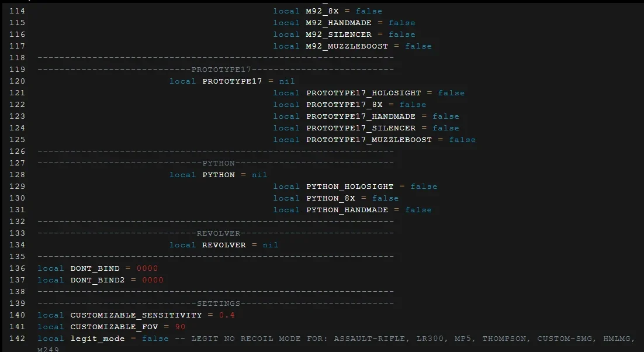
Task: Click the local keyword before PROTOTYPE17_SILENCER
Action: (x=286, y=128)
